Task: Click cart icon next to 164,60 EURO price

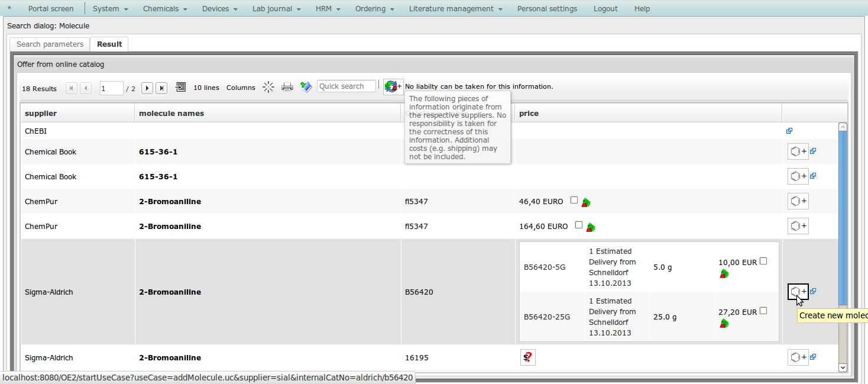Action: [590, 227]
